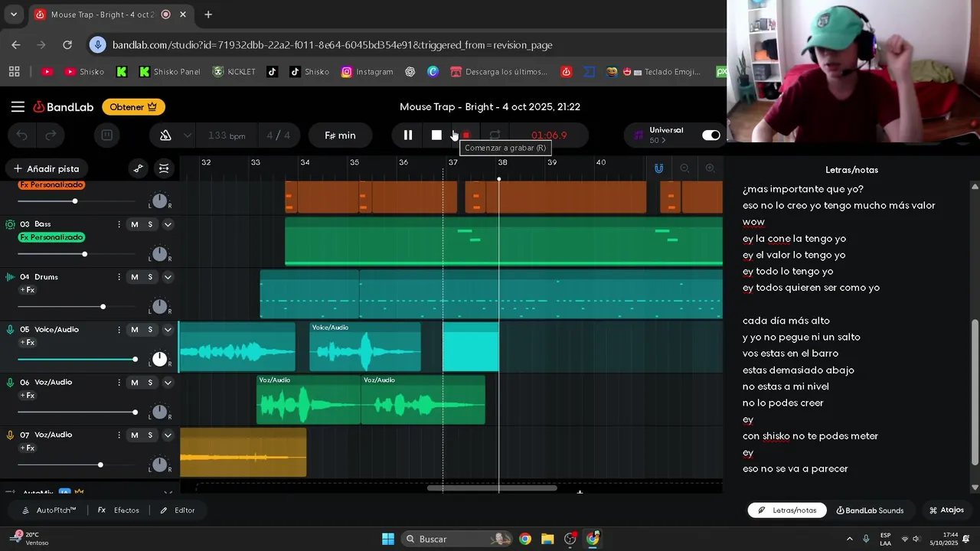This screenshot has width=980, height=551.
Task: Adjust the 03 Bass volume slider
Action: [77, 254]
